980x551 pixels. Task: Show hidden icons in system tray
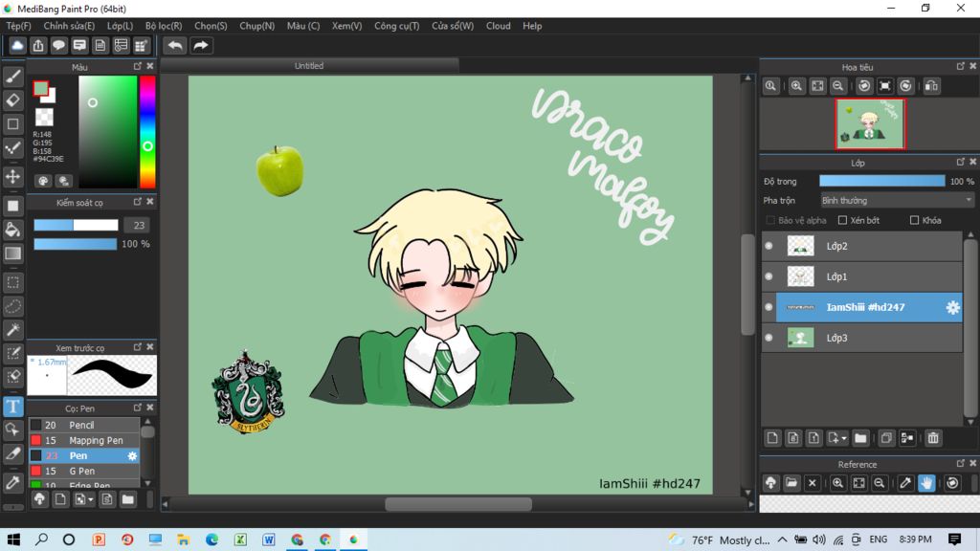pos(783,540)
